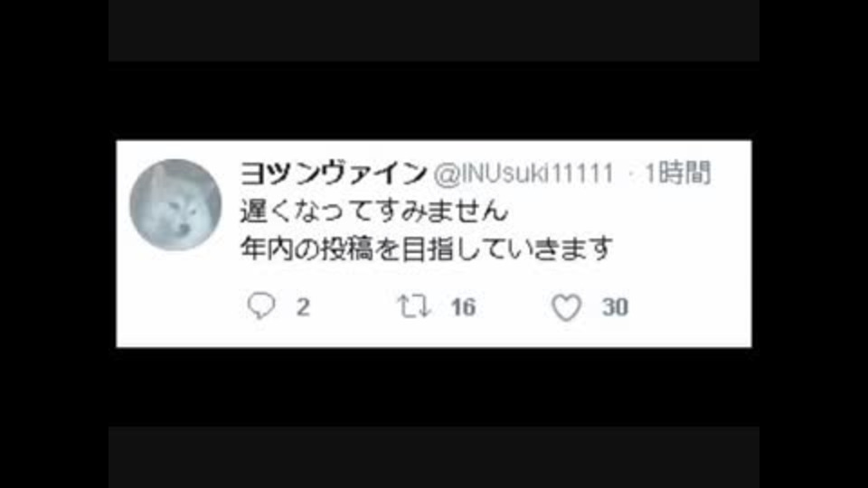Click the dark gray bar above the tweet

(x=433, y=31)
